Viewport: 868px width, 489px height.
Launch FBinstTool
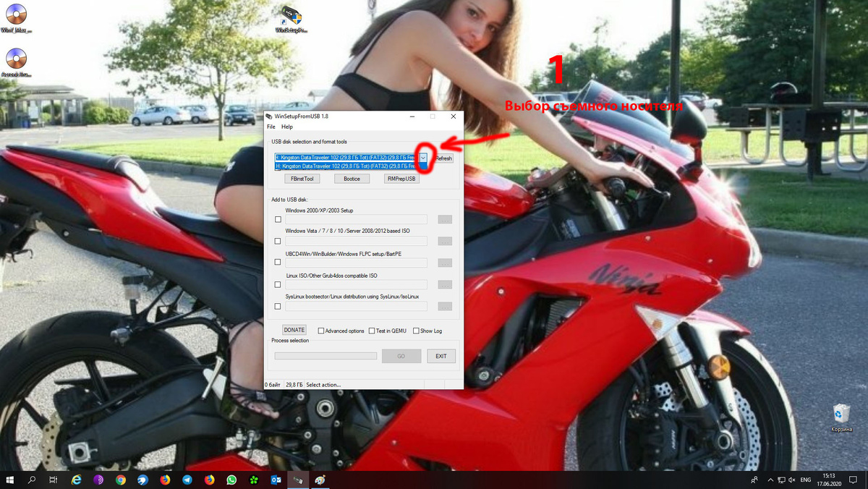tap(302, 179)
